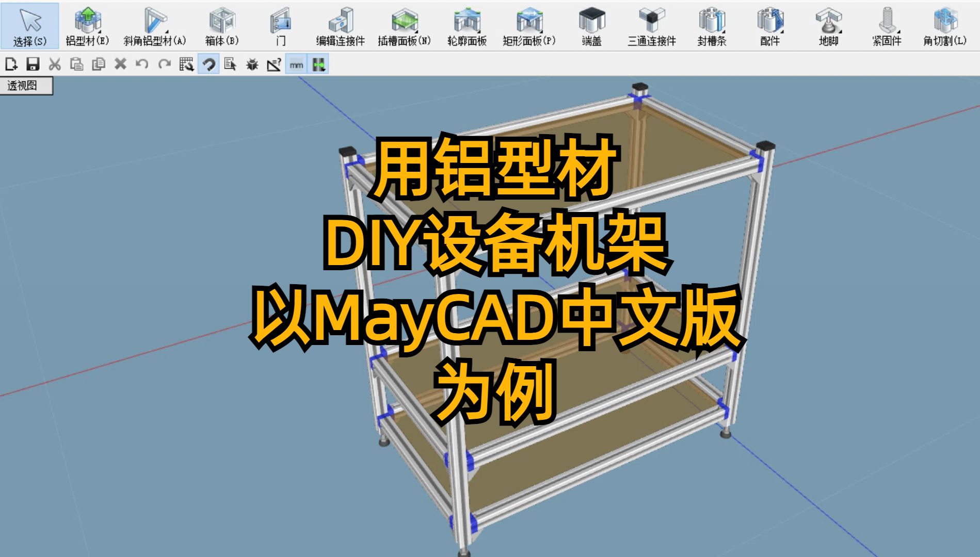The image size is (980, 557).
Task: Choose the 紧固件 fastener tool
Action: click(x=887, y=26)
